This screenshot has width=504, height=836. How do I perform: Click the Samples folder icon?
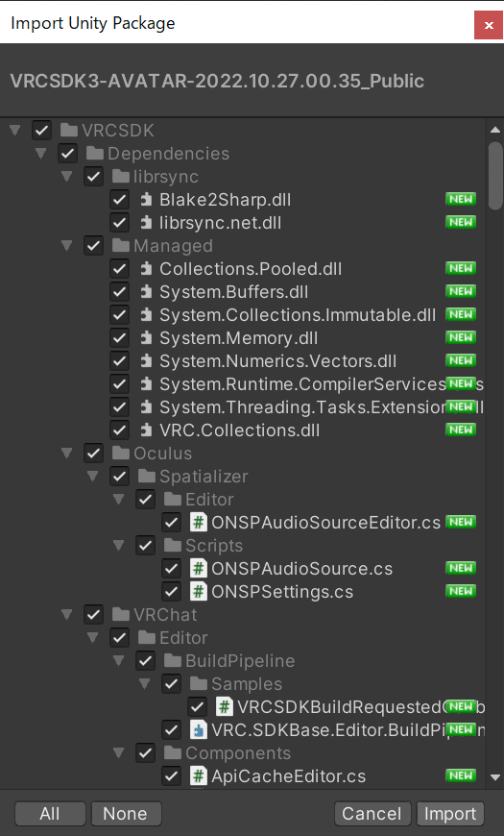(199, 684)
